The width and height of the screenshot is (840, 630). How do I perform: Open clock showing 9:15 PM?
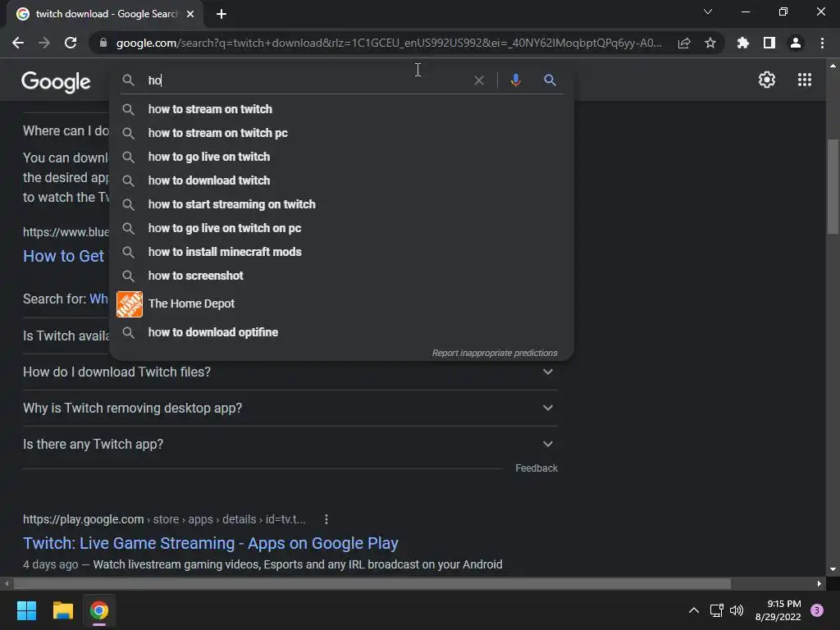click(778, 610)
